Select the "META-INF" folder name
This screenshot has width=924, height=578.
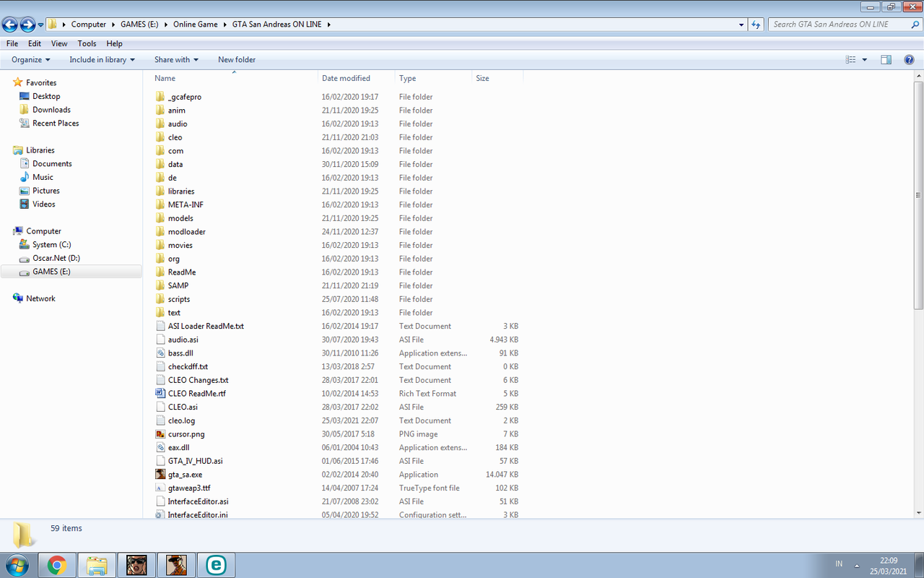coord(186,205)
